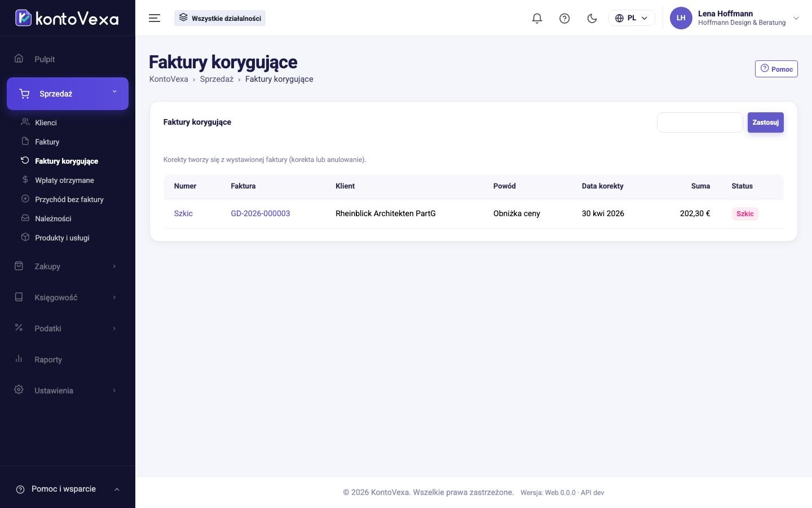Open the PL language dropdown
Viewport: 812px width, 508px height.
pyautogui.click(x=632, y=18)
